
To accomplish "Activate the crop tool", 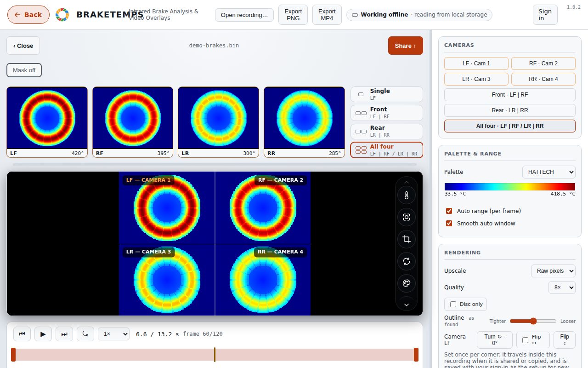I will tap(406, 239).
